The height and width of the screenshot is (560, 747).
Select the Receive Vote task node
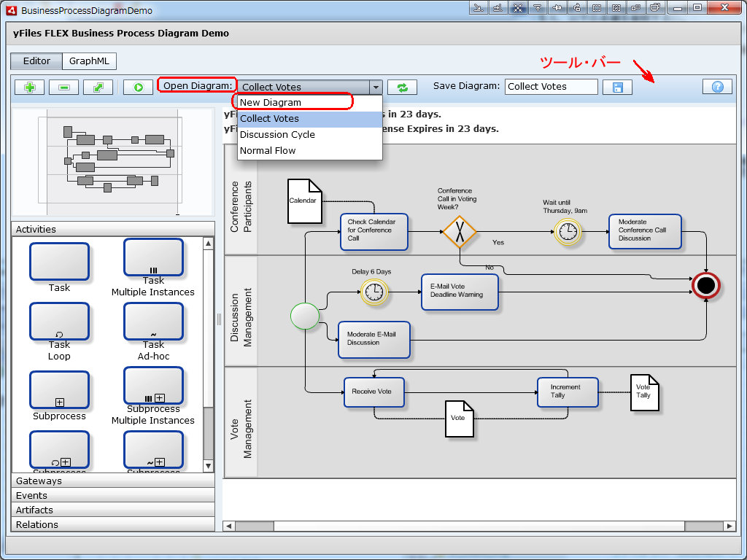(x=374, y=392)
